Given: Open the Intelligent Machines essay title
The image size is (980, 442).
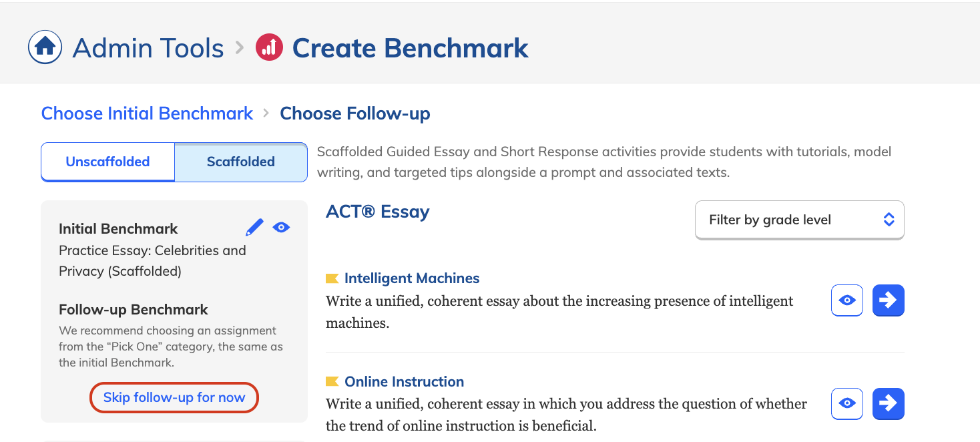Looking at the screenshot, I should (412, 278).
